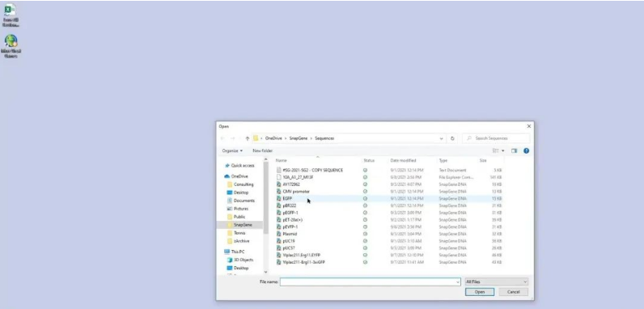
Task: Cancel the Open dialog
Action: pyautogui.click(x=514, y=292)
